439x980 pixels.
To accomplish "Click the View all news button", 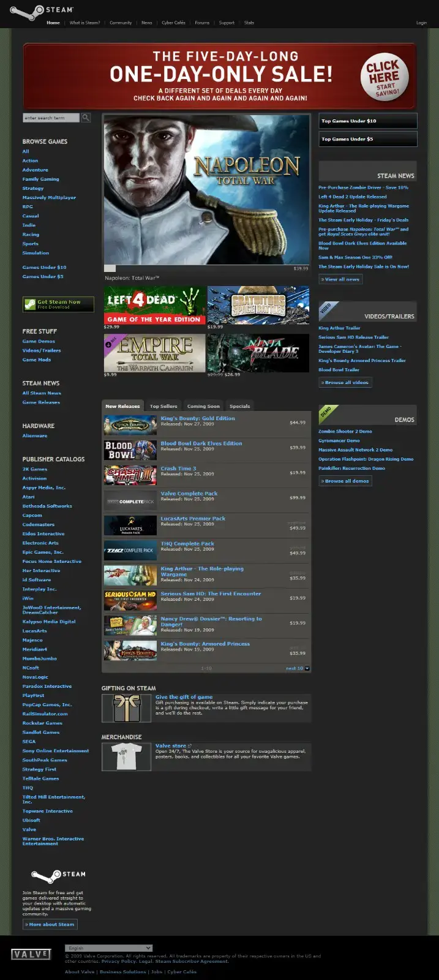I will pos(341,279).
